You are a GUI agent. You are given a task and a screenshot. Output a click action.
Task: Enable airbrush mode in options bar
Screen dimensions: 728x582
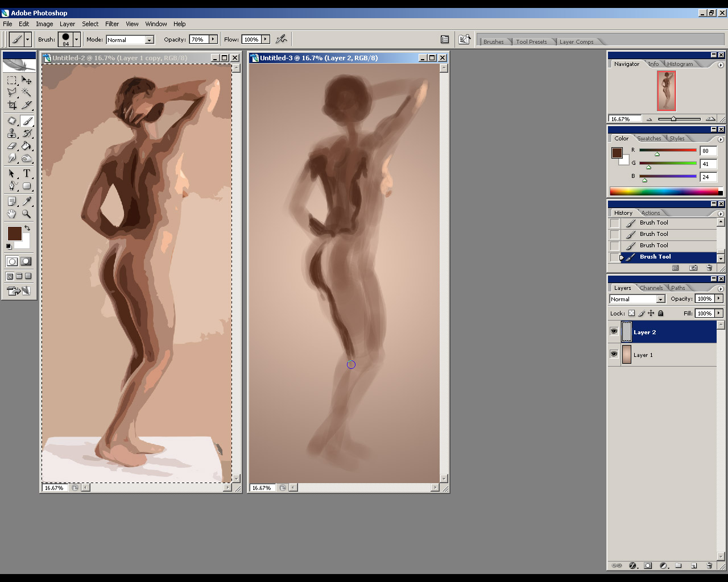[x=281, y=39]
